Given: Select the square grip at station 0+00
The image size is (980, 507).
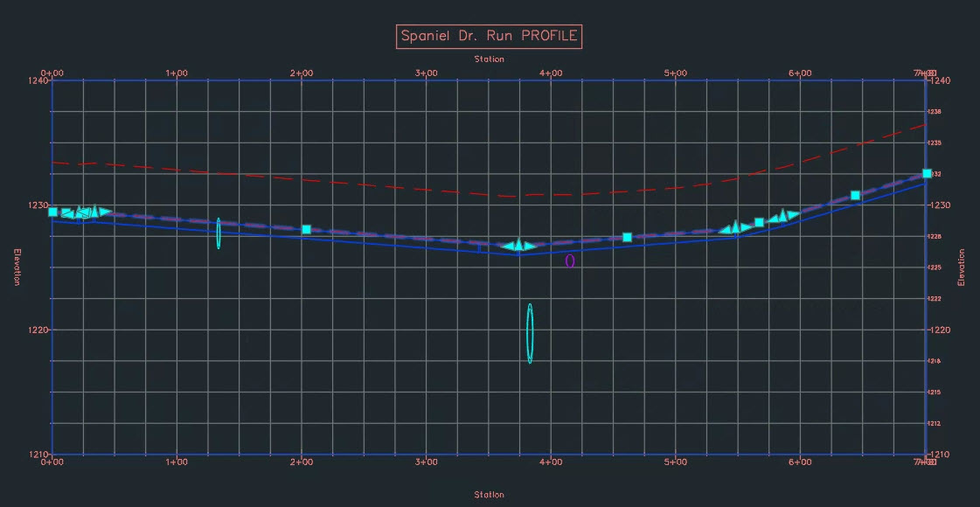Looking at the screenshot, I should (53, 212).
